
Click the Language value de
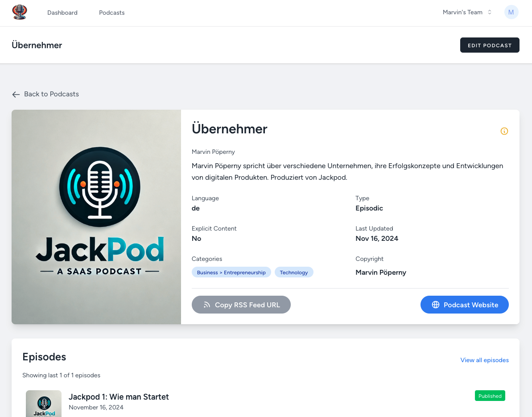pos(195,208)
